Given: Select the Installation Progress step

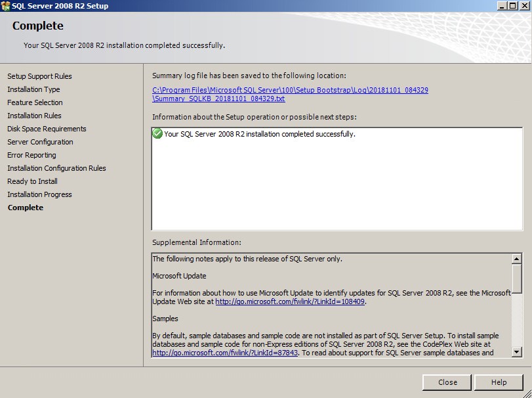Looking at the screenshot, I should (x=40, y=194).
